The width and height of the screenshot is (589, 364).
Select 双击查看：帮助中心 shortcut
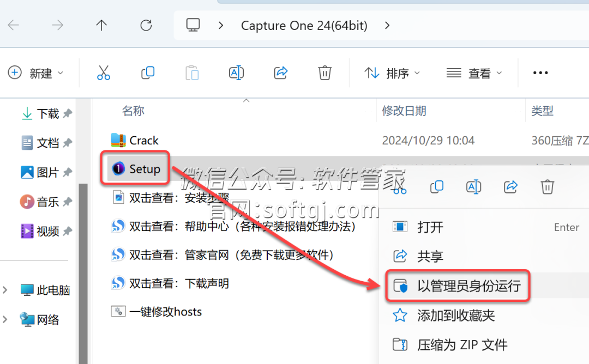click(242, 226)
